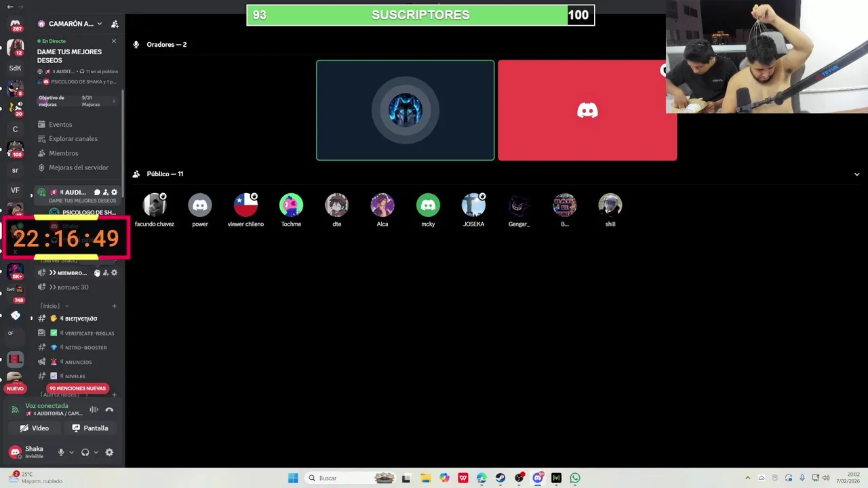Open power audience member avatar

[200, 205]
